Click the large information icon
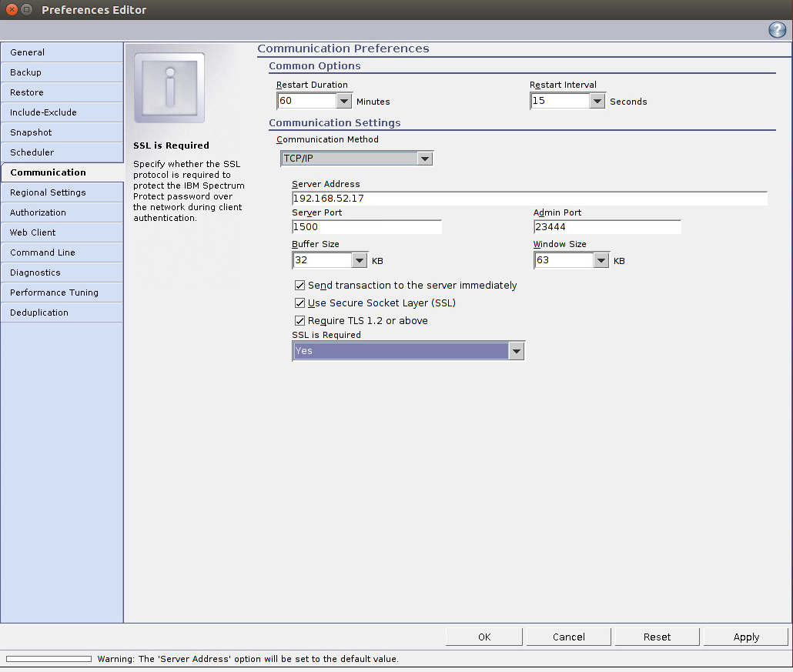793x672 pixels. [169, 88]
